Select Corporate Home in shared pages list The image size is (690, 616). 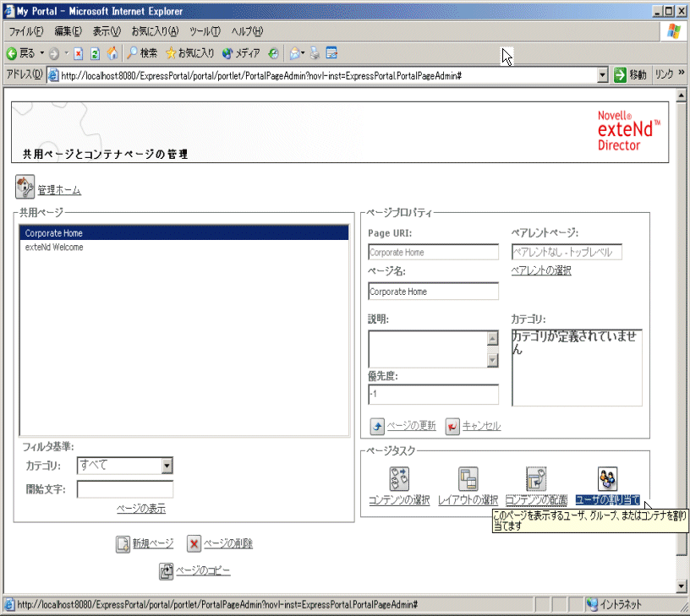click(x=184, y=233)
